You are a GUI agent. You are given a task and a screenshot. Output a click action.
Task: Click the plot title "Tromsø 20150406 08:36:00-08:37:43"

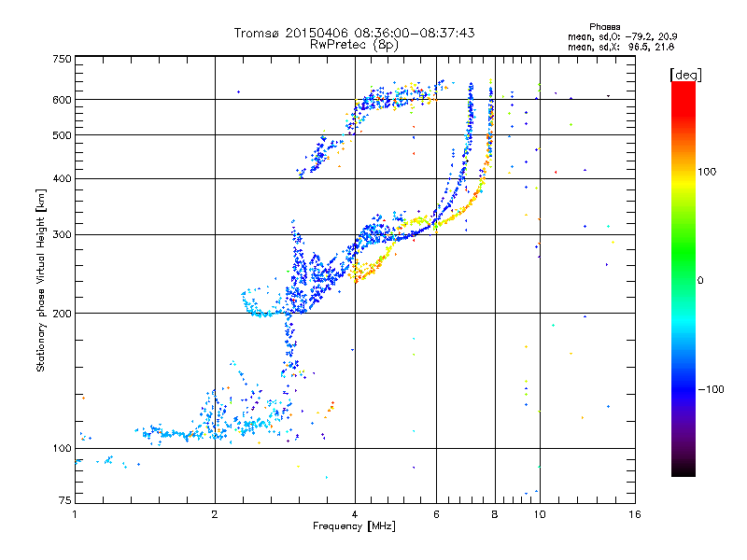pyautogui.click(x=354, y=33)
